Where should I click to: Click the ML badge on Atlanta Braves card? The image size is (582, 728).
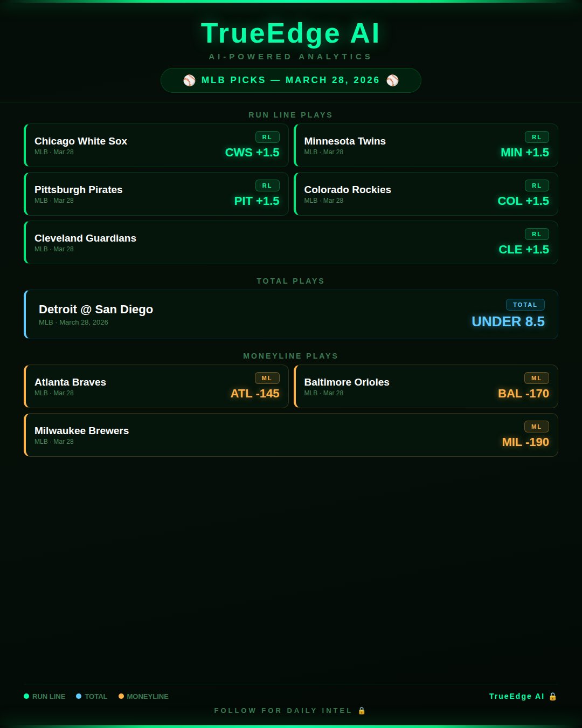(x=267, y=378)
